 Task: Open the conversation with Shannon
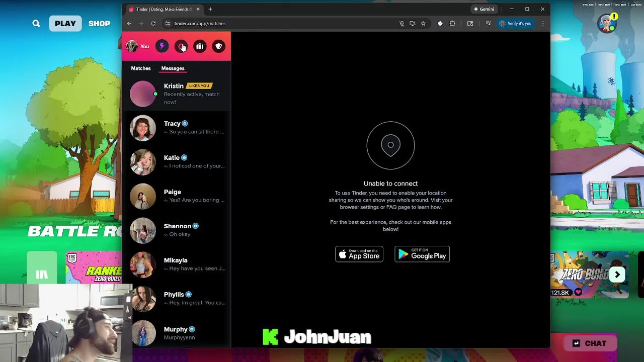click(177, 230)
